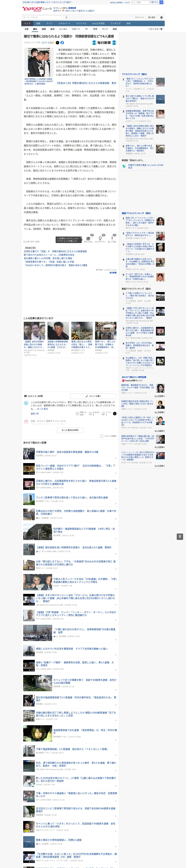
Task: Toggle the コメント非表示 checkbox
Action: click(102, 436)
